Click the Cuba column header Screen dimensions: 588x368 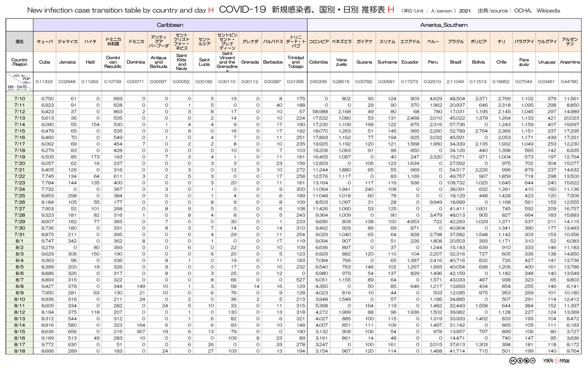tap(45, 63)
